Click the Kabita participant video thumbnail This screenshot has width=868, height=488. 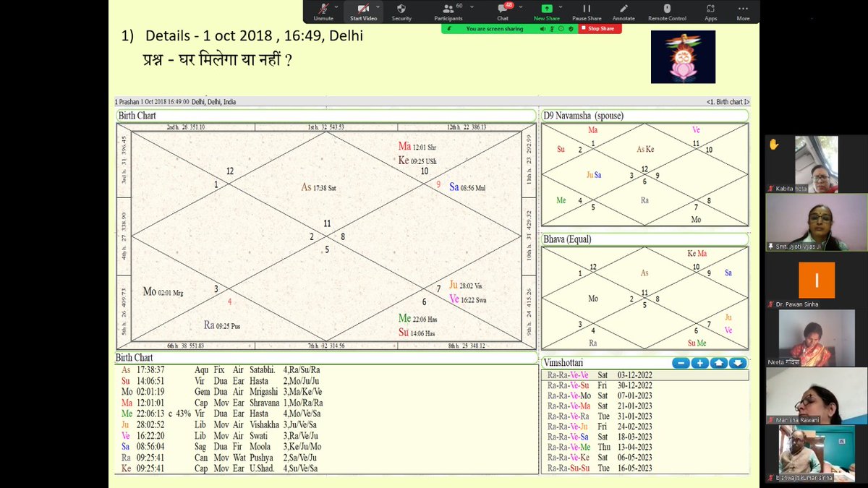[x=817, y=164]
